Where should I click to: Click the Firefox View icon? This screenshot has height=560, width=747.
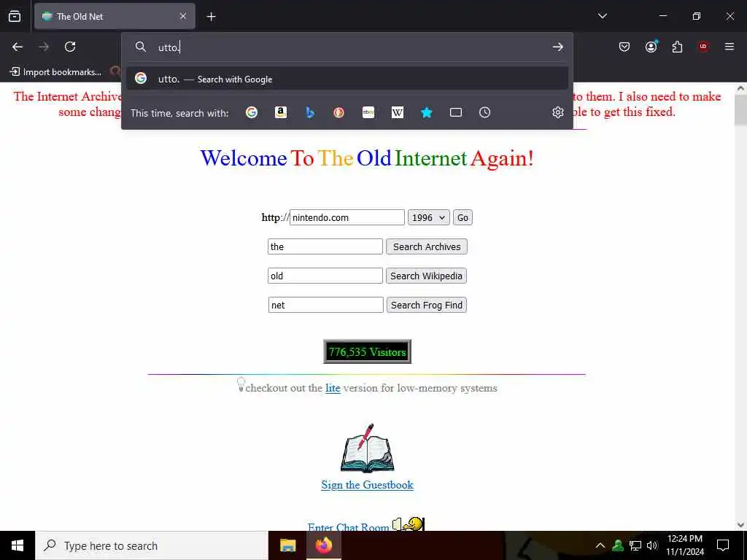tap(15, 16)
